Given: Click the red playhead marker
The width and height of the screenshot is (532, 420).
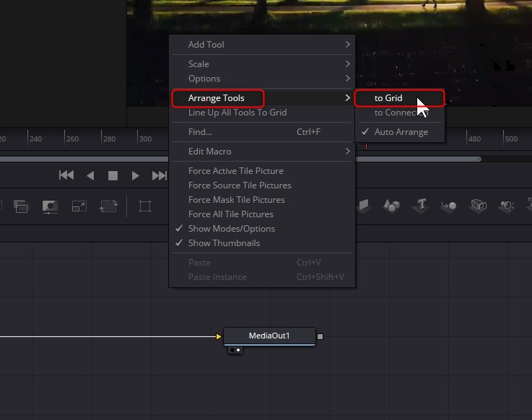Looking at the screenshot, I should [366, 146].
